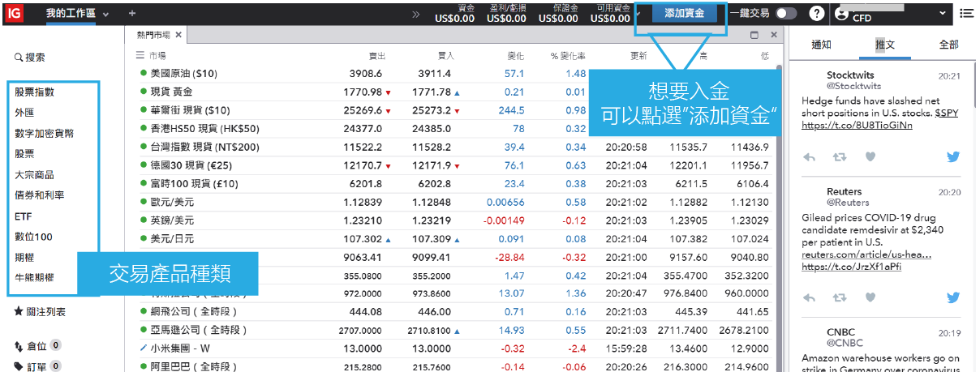
Task: Open the https://t.co/8U8TioGiNn link
Action: click(857, 125)
